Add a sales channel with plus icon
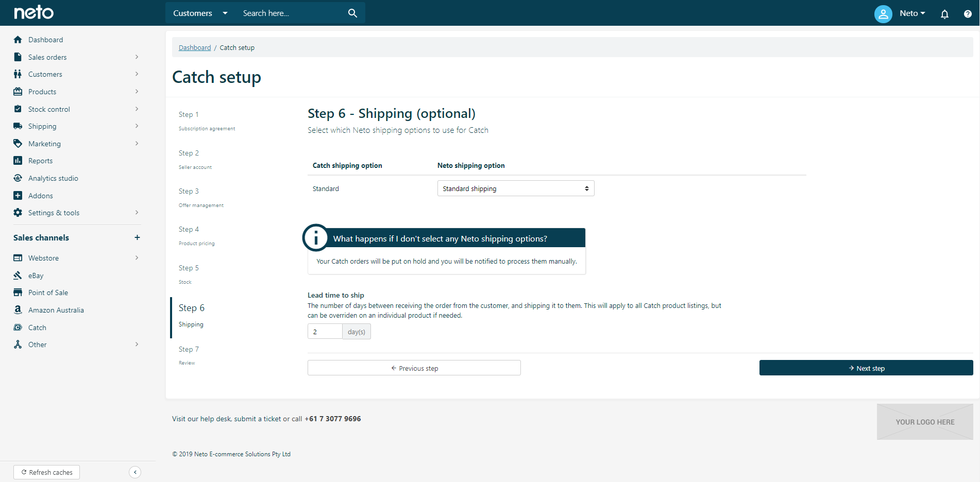 pyautogui.click(x=137, y=237)
